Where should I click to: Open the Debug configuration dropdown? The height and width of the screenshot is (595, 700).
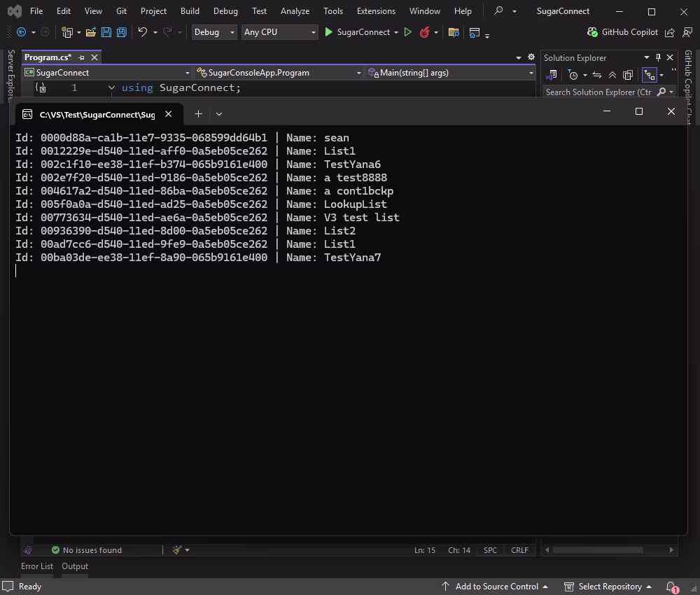pyautogui.click(x=214, y=32)
